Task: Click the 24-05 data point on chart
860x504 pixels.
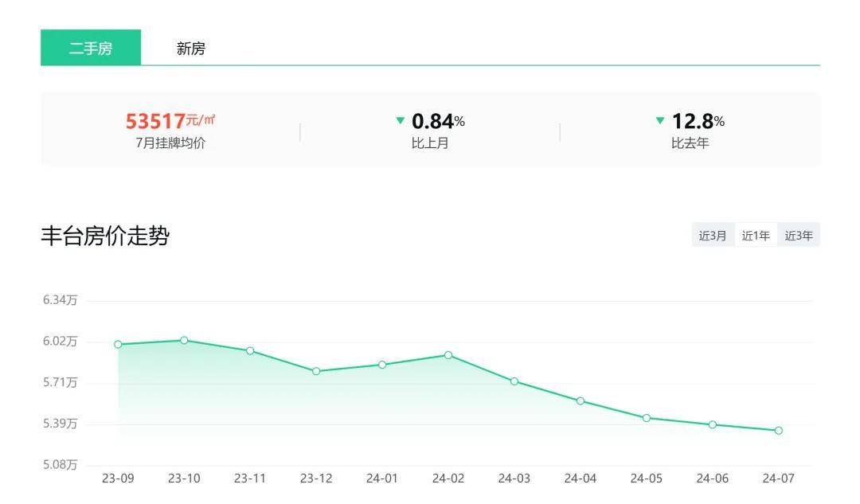Action: (647, 418)
